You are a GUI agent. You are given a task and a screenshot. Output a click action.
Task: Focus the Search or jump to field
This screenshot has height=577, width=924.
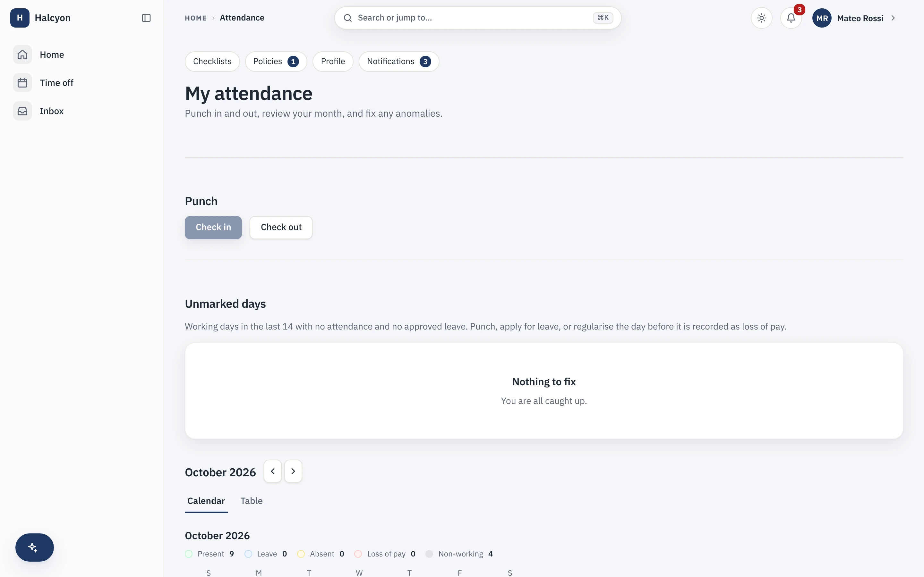tap(478, 18)
